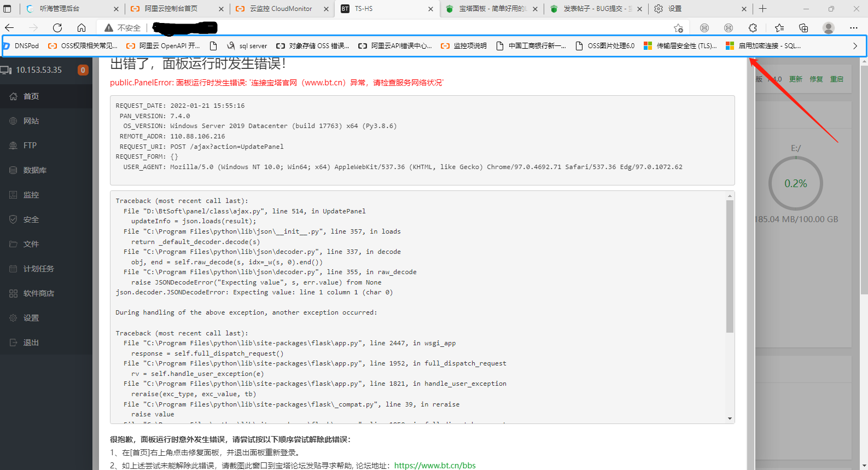Click the json.decoder.JSONDecodeError: Expecting value line
This screenshot has width=868, height=470.
(x=254, y=292)
